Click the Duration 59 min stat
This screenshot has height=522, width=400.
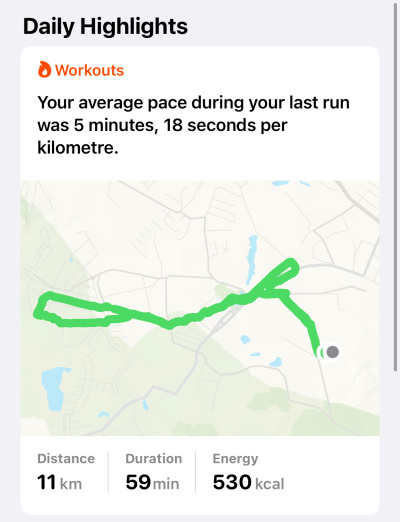coord(154,472)
